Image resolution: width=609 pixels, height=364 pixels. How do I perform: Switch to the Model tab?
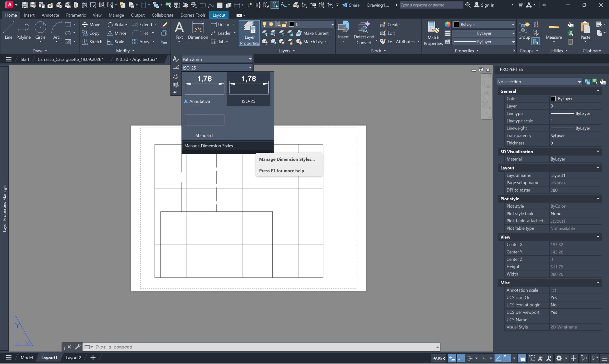pos(27,358)
